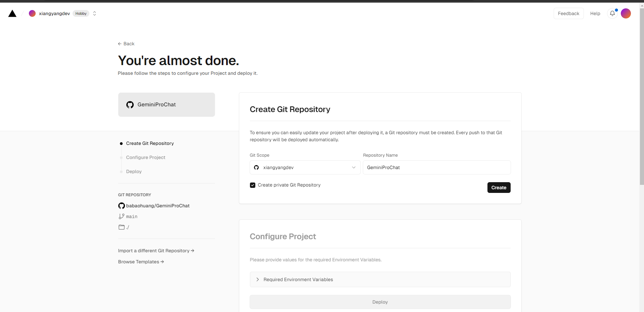This screenshot has height=312, width=644.
Task: Click the branch icon beside main
Action: [121, 216]
